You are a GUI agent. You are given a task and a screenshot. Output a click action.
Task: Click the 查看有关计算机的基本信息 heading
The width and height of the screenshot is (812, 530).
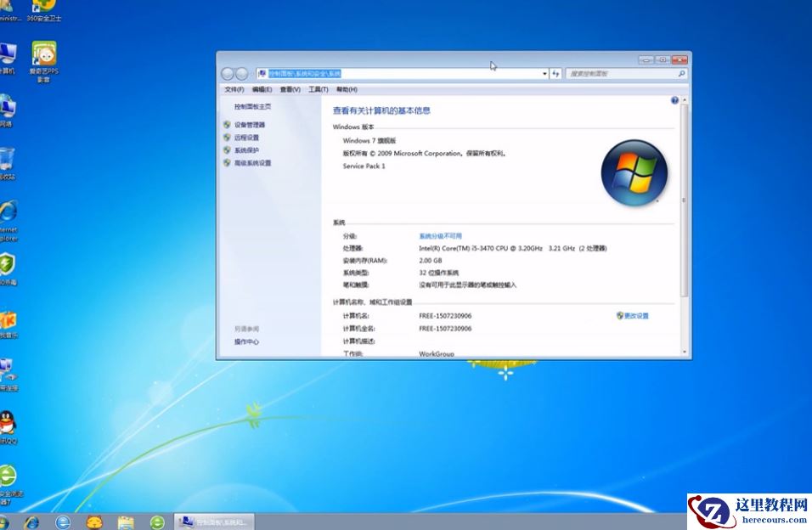click(381, 110)
